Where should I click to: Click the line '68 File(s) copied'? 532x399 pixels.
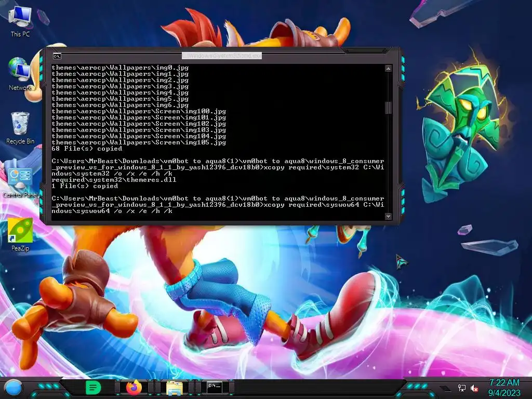(87, 149)
